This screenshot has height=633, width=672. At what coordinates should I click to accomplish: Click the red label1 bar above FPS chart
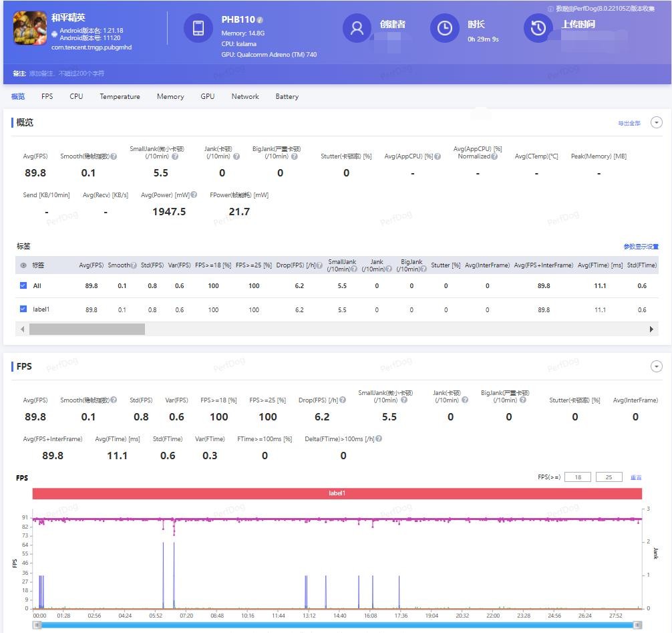click(x=337, y=493)
